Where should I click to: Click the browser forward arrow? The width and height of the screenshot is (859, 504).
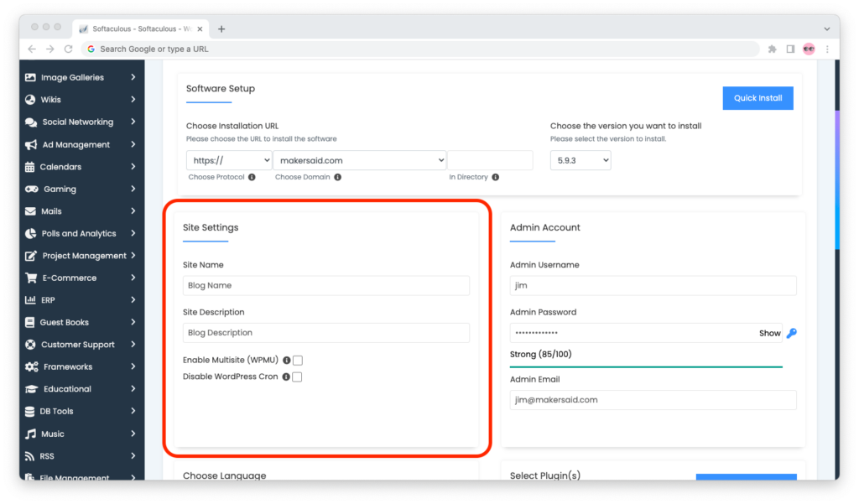[x=49, y=49]
